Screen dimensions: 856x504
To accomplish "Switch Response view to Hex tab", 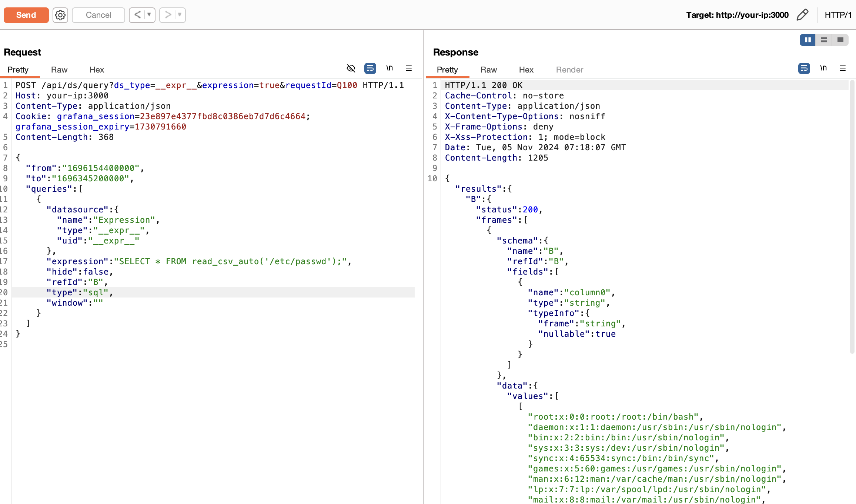I will click(x=526, y=70).
